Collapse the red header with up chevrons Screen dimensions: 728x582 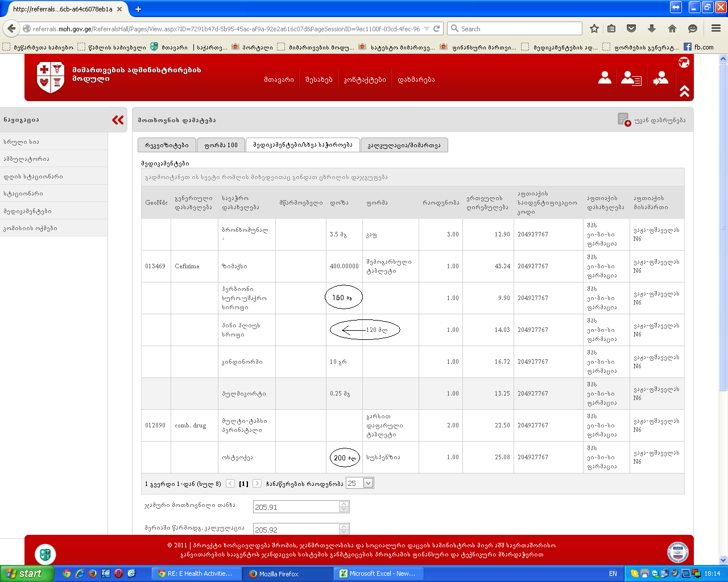684,91
